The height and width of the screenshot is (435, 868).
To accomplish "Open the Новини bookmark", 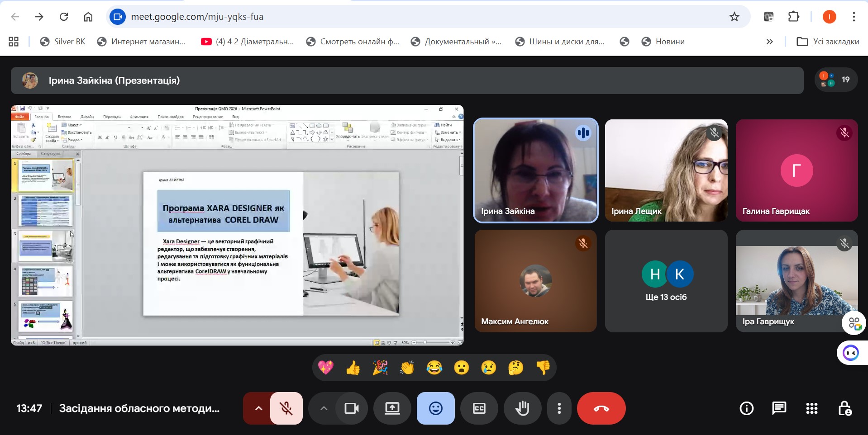I will point(663,42).
